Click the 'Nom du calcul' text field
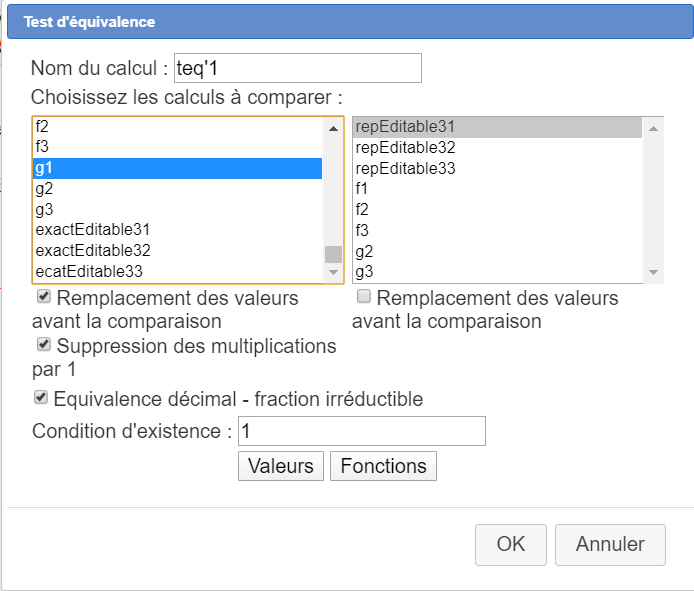This screenshot has width=694, height=591. coord(297,68)
